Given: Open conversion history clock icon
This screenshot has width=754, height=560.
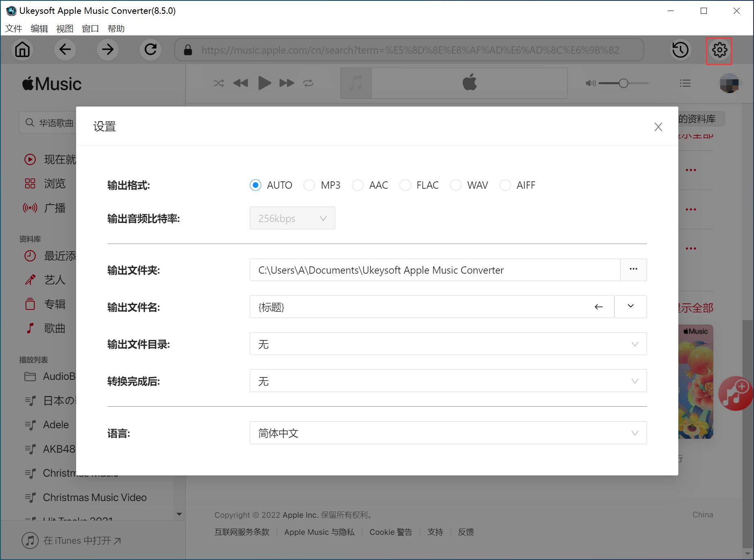Looking at the screenshot, I should coord(680,50).
